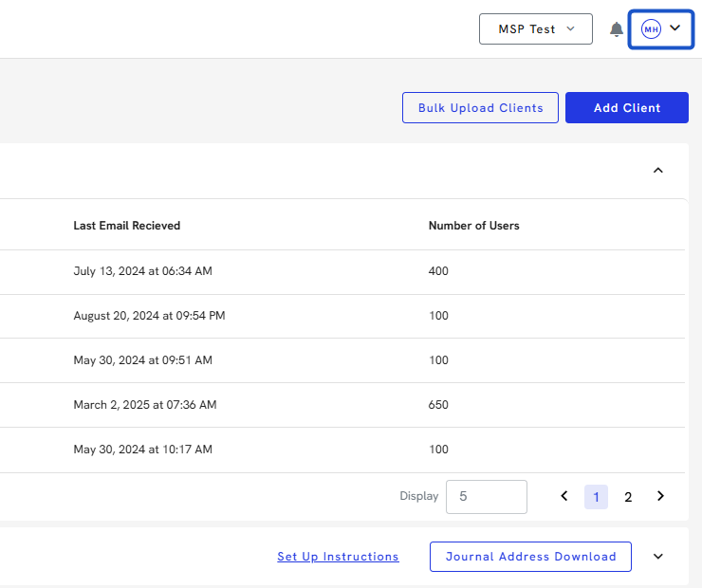Go to previous page arrow
Image resolution: width=702 pixels, height=588 pixels.
coord(564,496)
